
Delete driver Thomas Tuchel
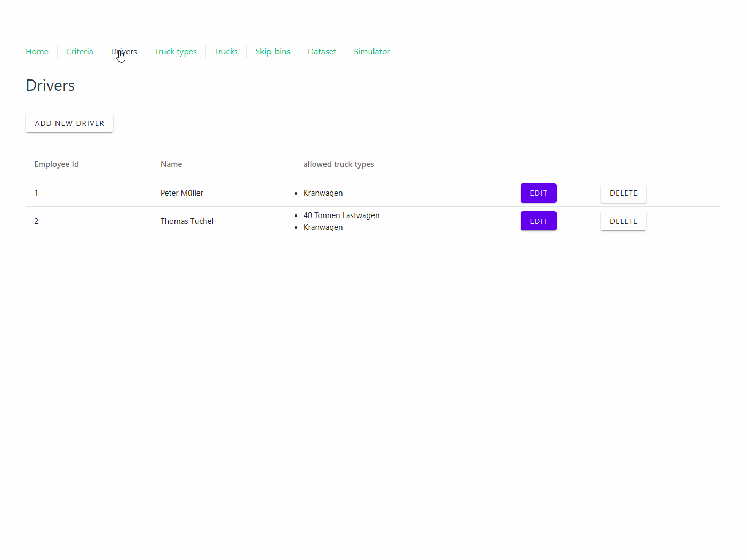click(623, 221)
